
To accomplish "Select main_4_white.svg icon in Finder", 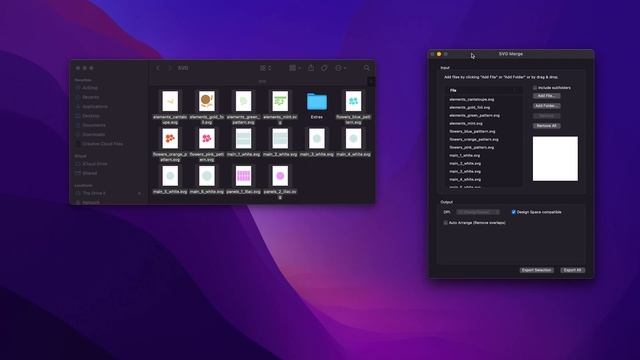I will coord(353,138).
